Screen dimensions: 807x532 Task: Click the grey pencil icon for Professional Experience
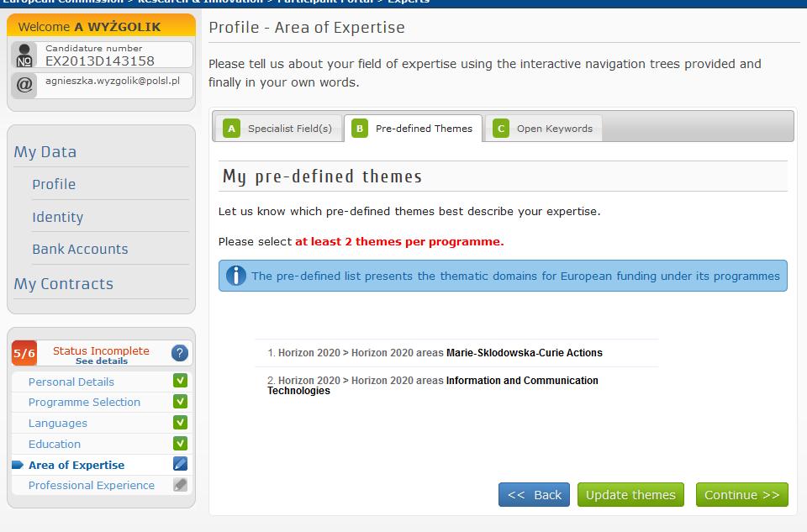pos(180,485)
